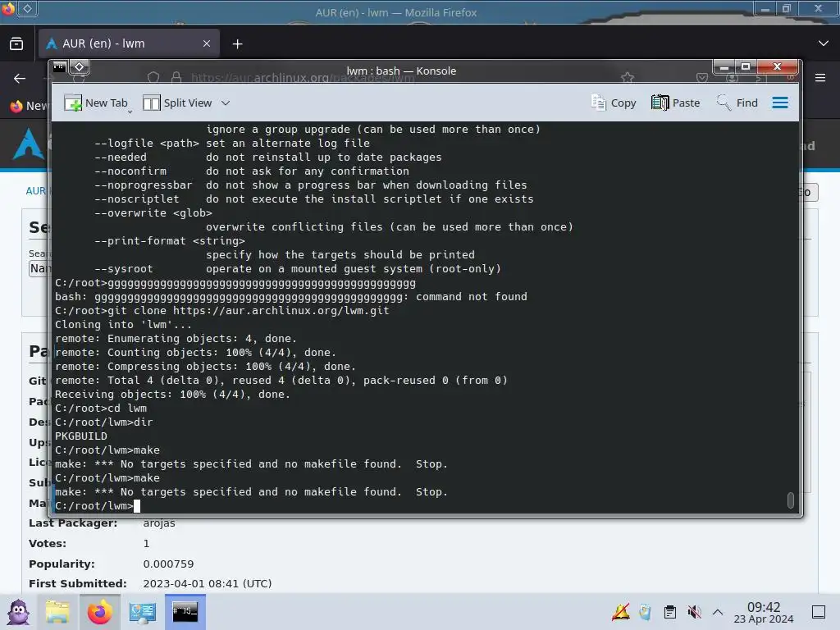Click the Firefox bookmark star
The image size is (840, 630).
coord(628,78)
